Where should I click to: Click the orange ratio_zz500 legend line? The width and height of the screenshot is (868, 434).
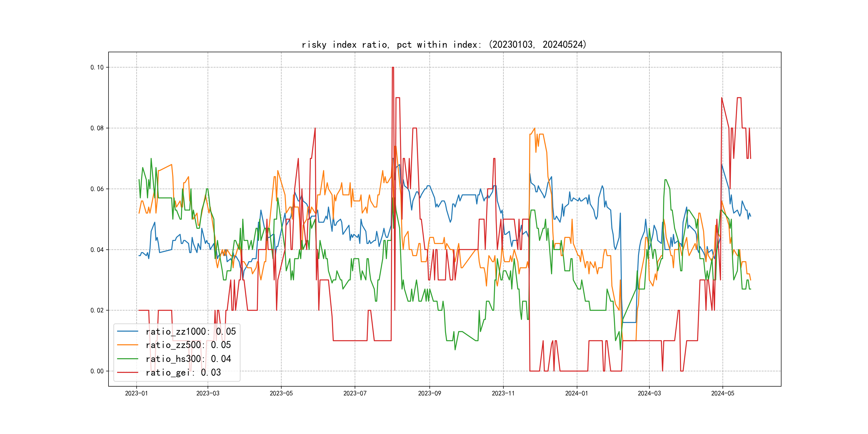click(127, 345)
